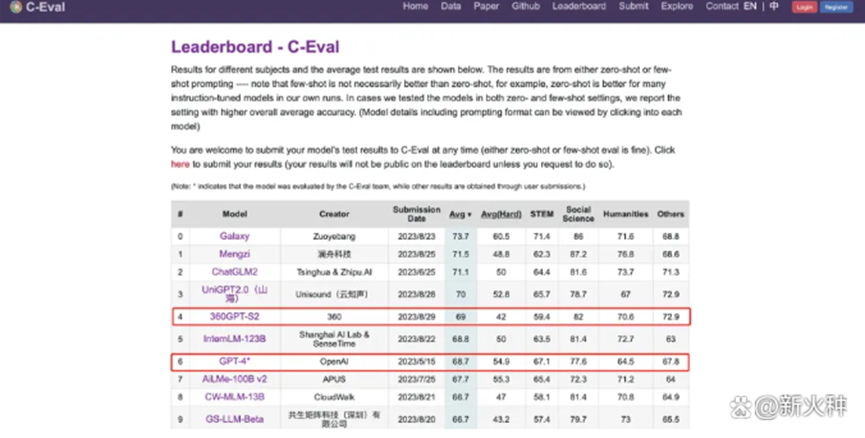Image resolution: width=865 pixels, height=438 pixels.
Task: Open the ChatGLM2 model link
Action: [234, 272]
